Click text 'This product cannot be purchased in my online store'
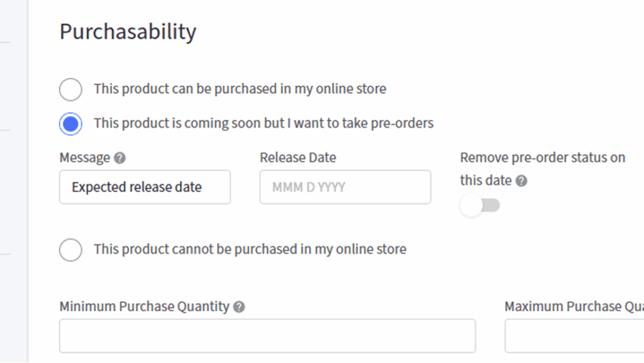The image size is (644, 363). [x=250, y=249]
